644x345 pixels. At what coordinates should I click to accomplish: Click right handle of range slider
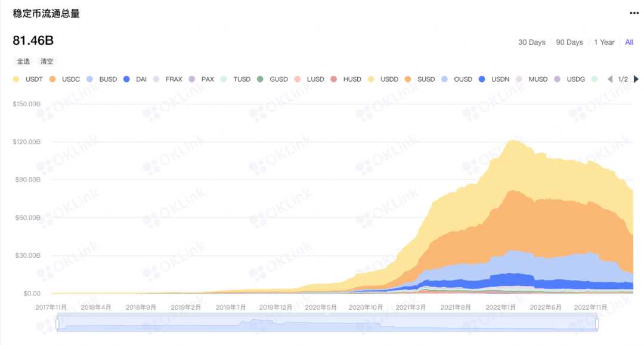(597, 324)
